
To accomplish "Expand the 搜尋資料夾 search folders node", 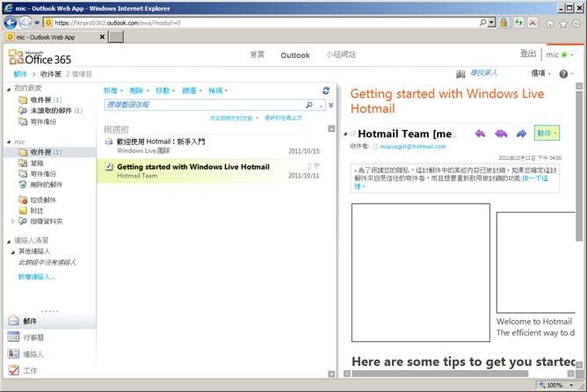I will pos(12,221).
